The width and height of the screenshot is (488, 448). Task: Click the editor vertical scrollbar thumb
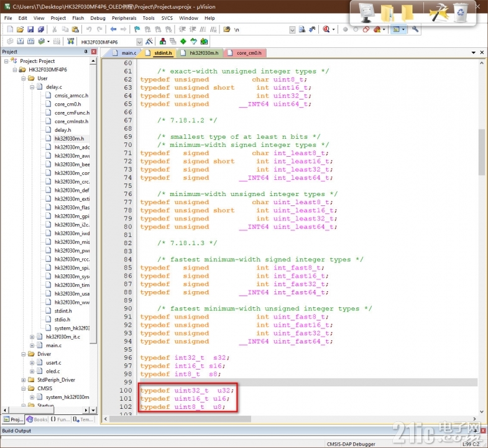pos(481,152)
